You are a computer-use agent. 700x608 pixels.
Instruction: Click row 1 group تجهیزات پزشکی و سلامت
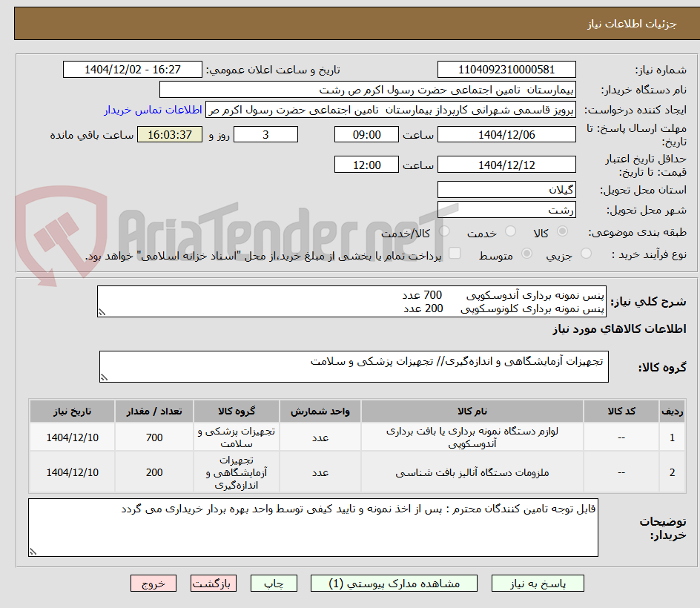(237, 437)
